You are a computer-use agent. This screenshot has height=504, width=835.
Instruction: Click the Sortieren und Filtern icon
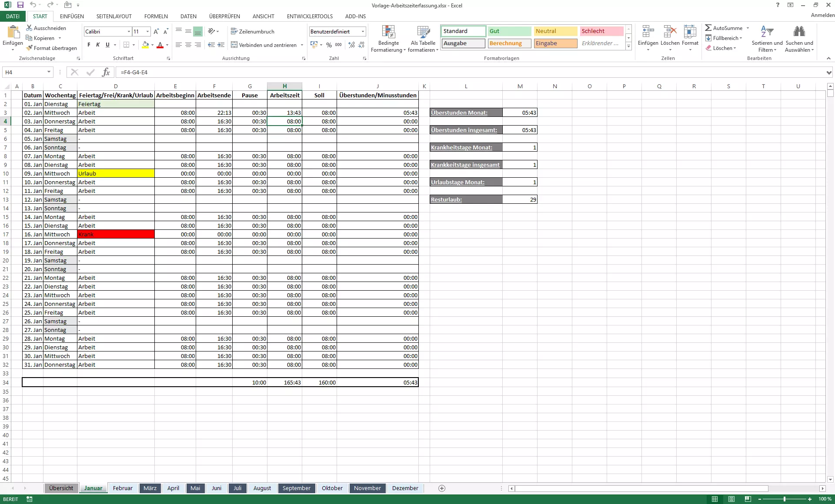point(767,32)
